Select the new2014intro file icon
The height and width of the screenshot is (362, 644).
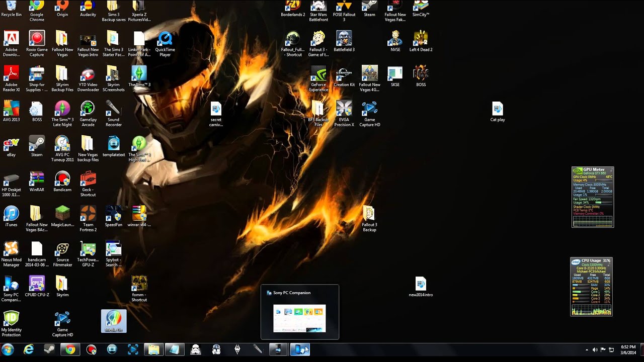pyautogui.click(x=421, y=287)
